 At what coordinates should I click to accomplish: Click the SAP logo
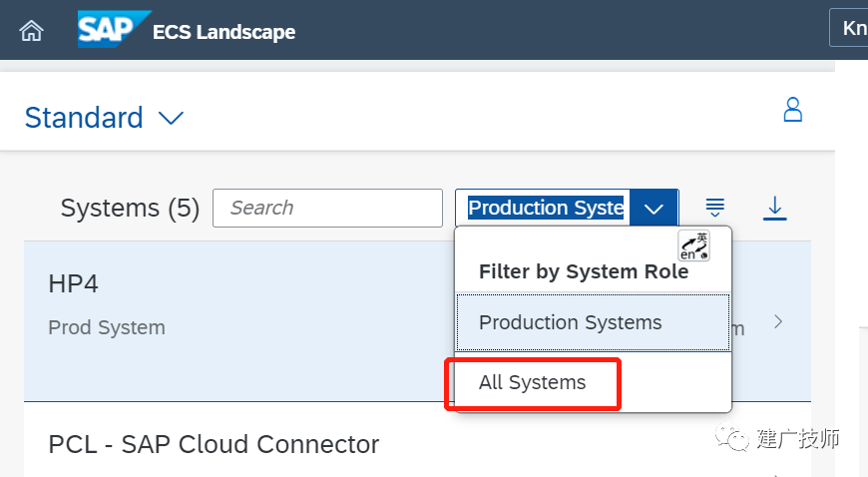tap(114, 29)
